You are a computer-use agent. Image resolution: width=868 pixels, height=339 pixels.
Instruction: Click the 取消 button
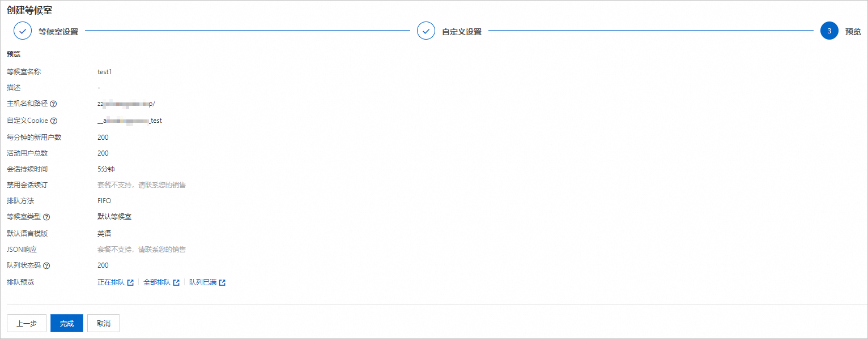(x=103, y=323)
